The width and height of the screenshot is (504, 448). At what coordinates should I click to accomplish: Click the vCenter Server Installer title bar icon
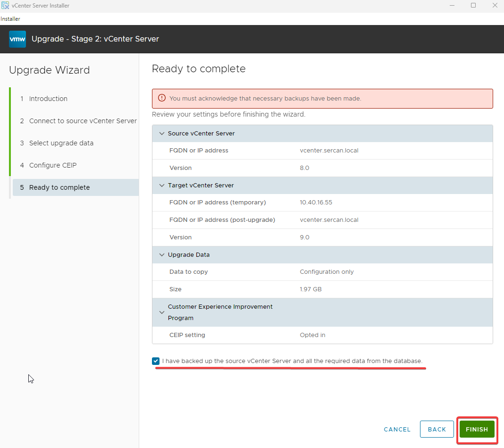click(x=5, y=6)
